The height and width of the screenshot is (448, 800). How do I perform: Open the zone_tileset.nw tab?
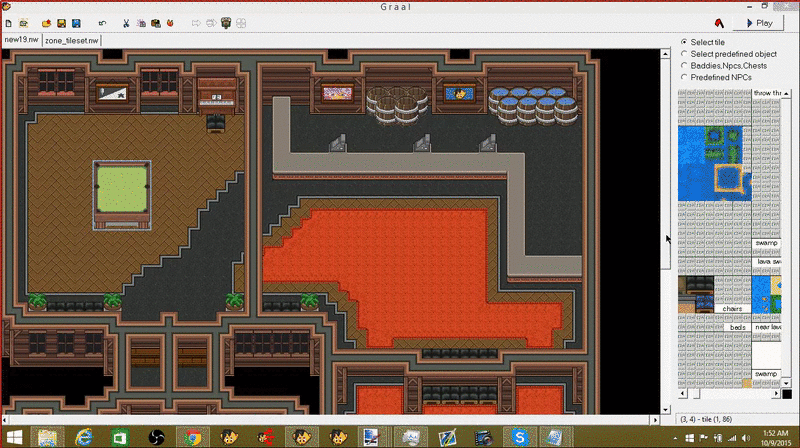[x=71, y=40]
